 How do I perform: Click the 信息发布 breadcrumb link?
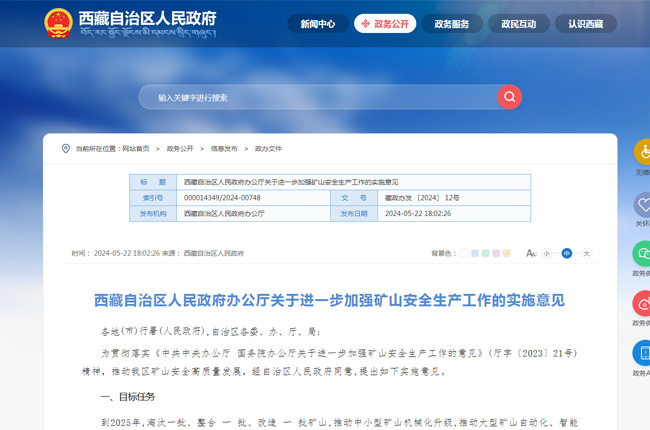(223, 148)
